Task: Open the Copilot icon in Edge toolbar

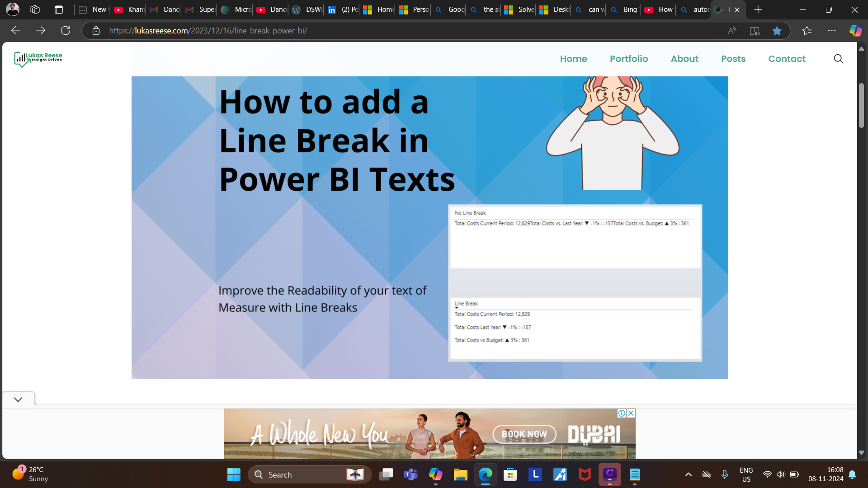Action: pos(855,31)
